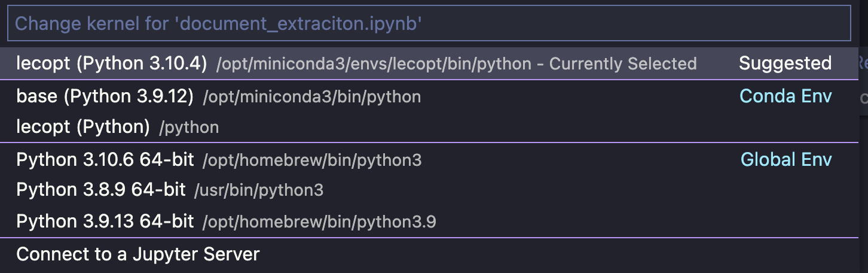Screen dimensions: 868x273
Task: Pick the lecopt (Python) /python entry
Action: pyautogui.click(x=429, y=127)
